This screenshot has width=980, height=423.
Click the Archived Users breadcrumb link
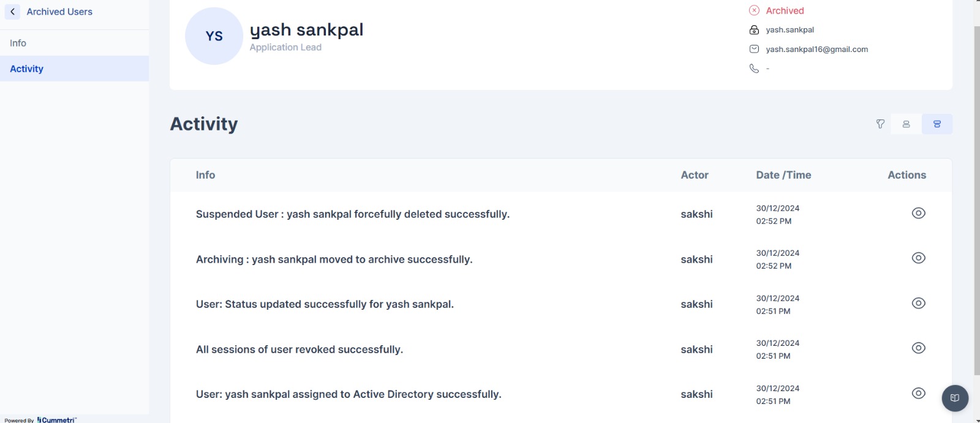59,12
